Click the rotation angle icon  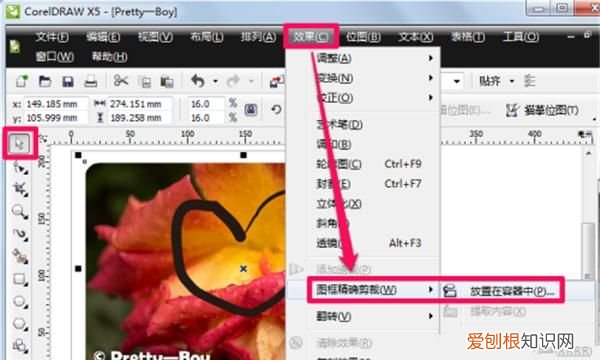tap(276, 110)
